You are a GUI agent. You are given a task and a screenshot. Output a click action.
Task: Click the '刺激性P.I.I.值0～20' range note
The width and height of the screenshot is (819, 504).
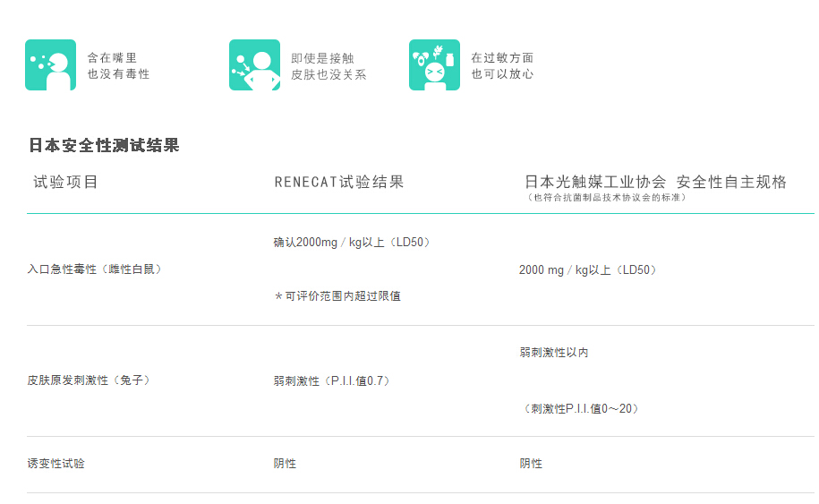pos(582,408)
